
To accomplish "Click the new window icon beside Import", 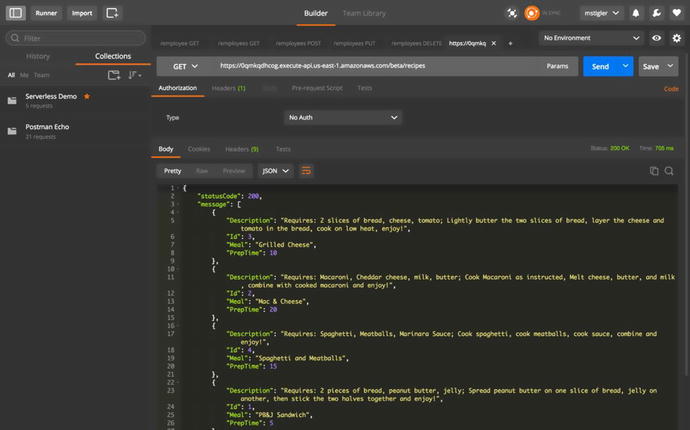I will pyautogui.click(x=112, y=13).
